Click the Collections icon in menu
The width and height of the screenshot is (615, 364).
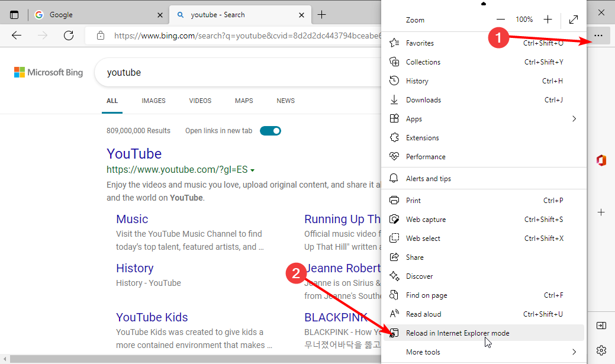click(x=394, y=62)
